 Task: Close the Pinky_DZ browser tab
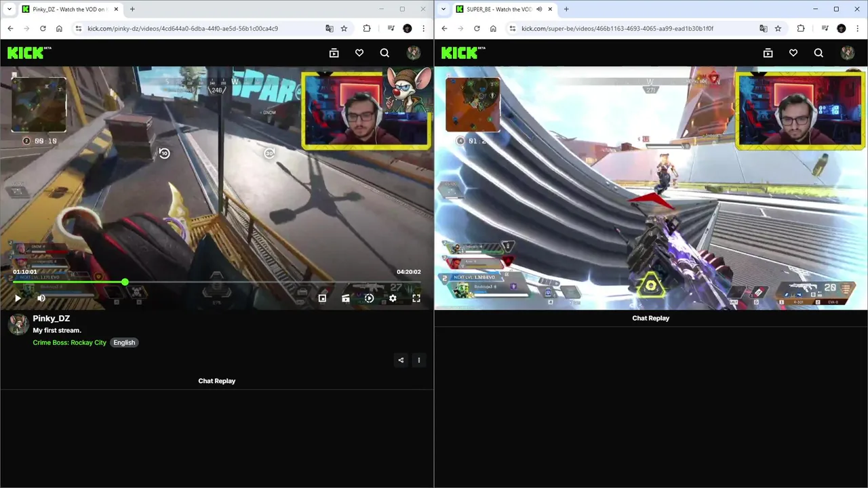coord(116,9)
